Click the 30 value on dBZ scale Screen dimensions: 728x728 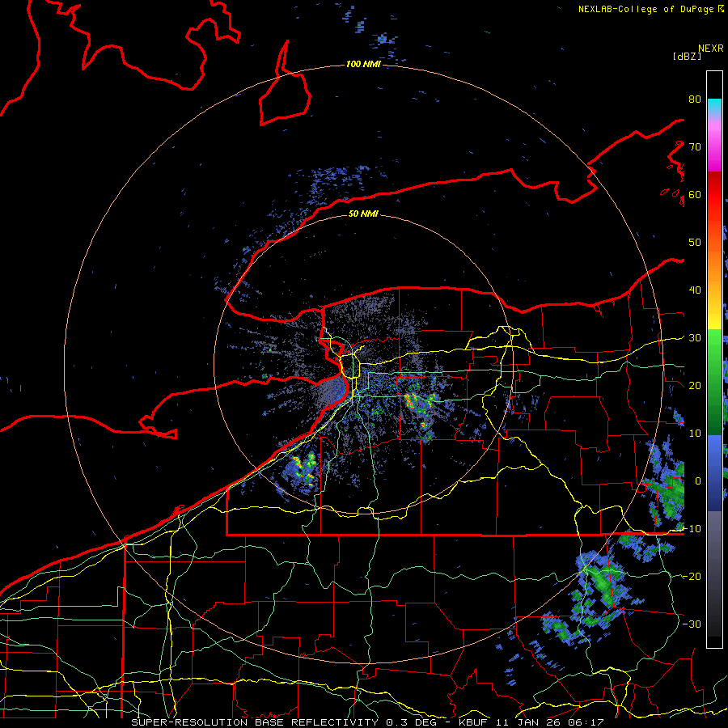click(x=695, y=338)
